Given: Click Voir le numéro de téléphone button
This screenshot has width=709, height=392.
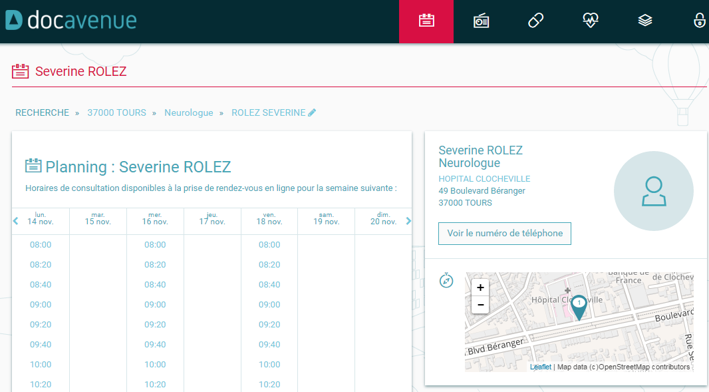Looking at the screenshot, I should (x=505, y=233).
